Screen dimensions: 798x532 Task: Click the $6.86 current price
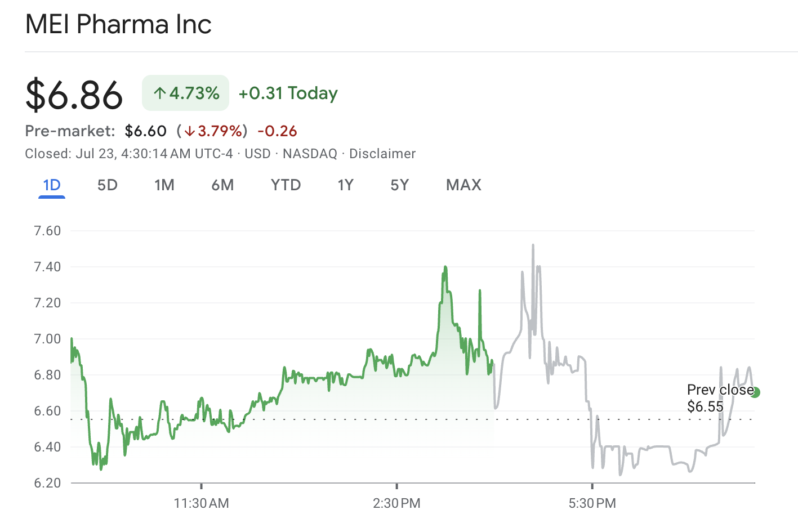73,95
